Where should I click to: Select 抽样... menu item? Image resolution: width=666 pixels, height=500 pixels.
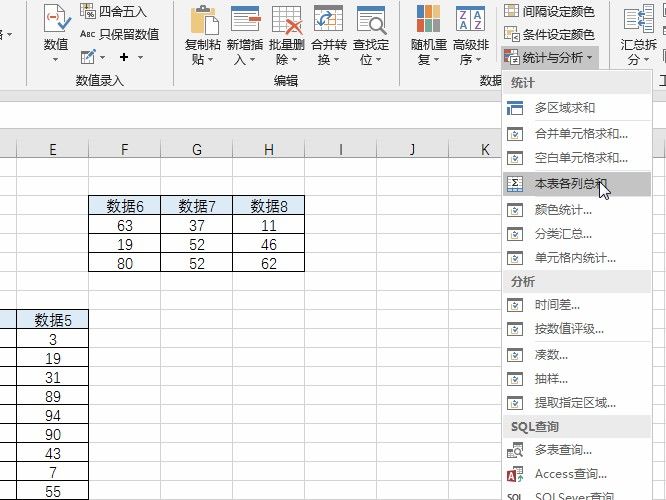click(577, 379)
